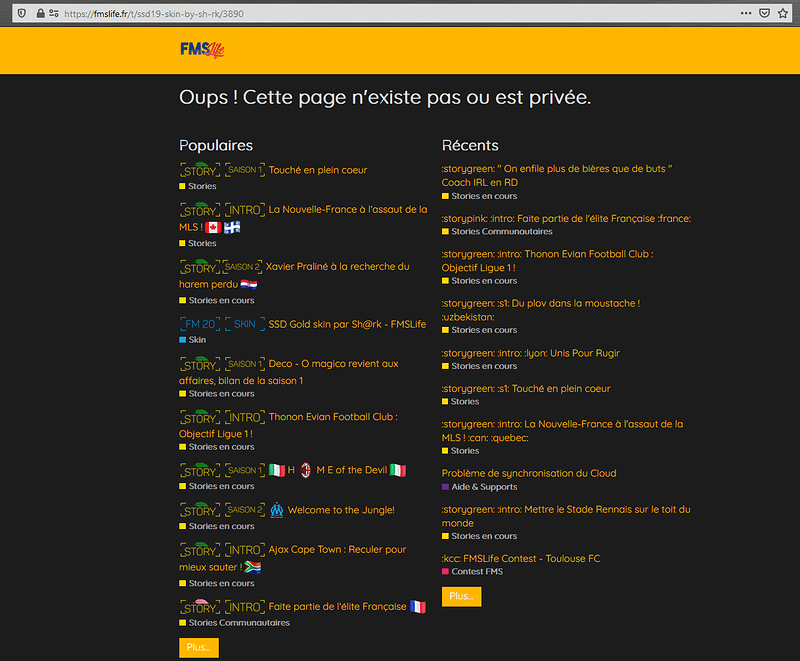The height and width of the screenshot is (661, 800).
Task: Open "Problème de synchronisation du Cloud" topic
Action: point(529,473)
